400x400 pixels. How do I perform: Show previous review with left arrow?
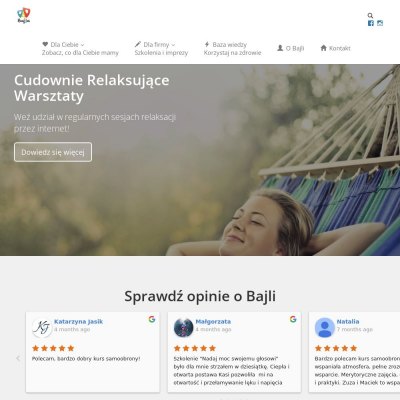(x=18, y=358)
